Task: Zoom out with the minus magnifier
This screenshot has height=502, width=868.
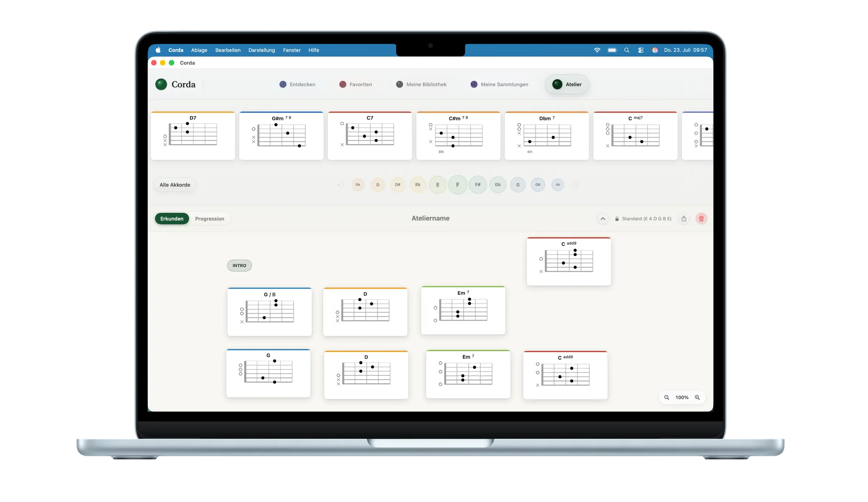Action: pyautogui.click(x=667, y=397)
